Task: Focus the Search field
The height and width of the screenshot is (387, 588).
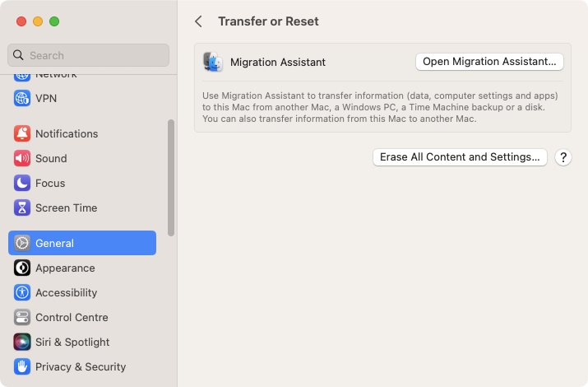Action: pyautogui.click(x=89, y=55)
